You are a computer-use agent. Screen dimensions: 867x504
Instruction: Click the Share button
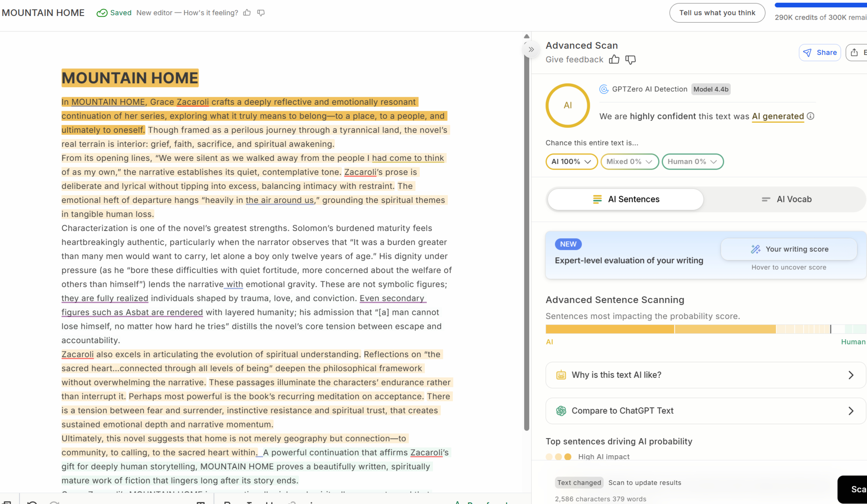pyautogui.click(x=819, y=52)
